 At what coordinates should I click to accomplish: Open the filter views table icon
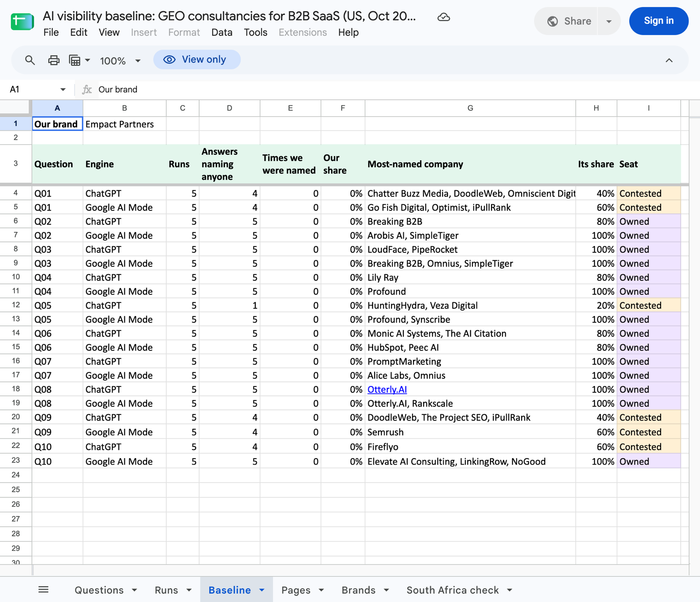pyautogui.click(x=75, y=60)
